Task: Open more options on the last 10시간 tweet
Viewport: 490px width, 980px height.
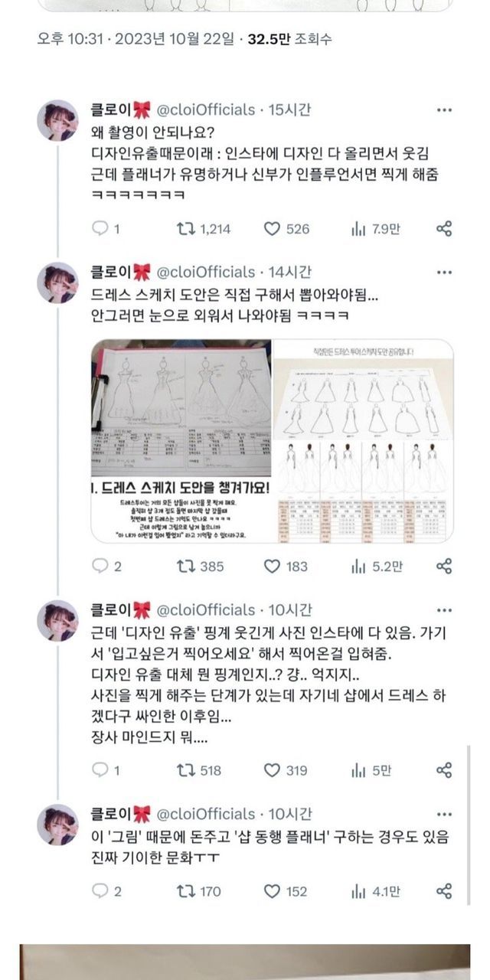Action: click(x=444, y=814)
